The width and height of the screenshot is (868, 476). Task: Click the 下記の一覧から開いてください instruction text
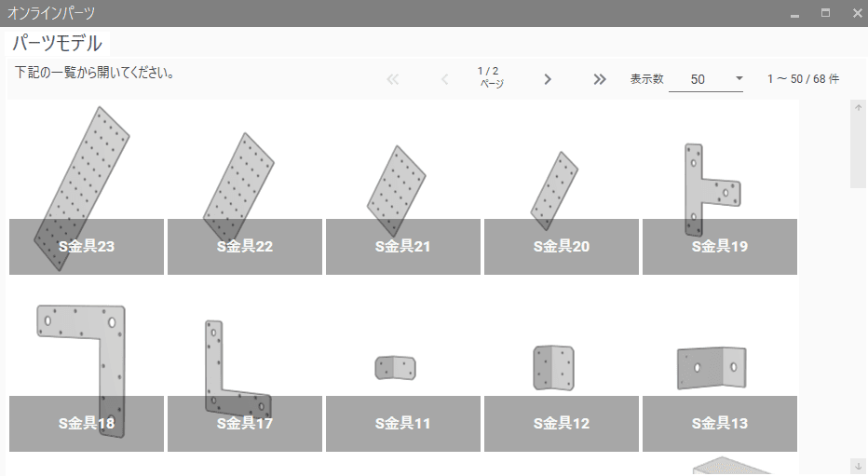click(x=94, y=73)
